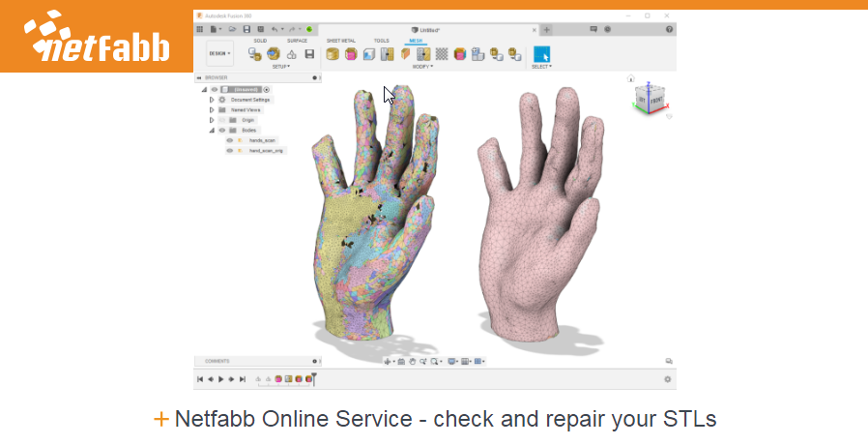This screenshot has width=868, height=445.
Task: Hide the hand_scan_orig body
Action: pos(230,150)
